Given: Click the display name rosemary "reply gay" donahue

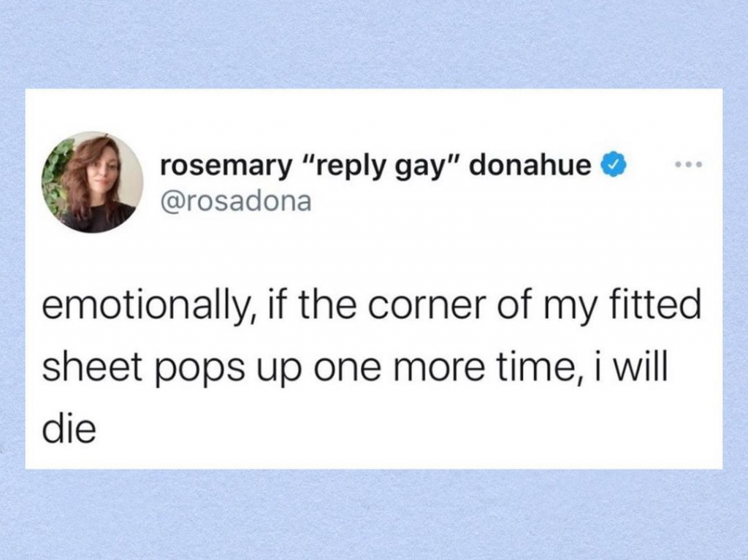Looking at the screenshot, I should pyautogui.click(x=376, y=166).
